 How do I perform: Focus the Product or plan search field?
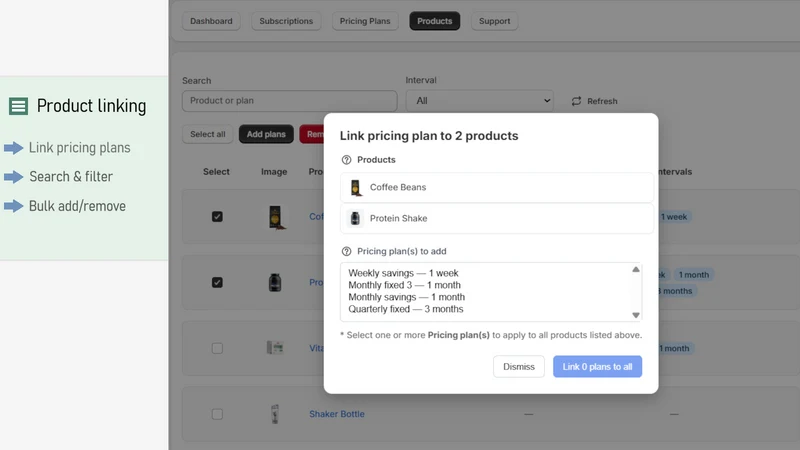289,101
